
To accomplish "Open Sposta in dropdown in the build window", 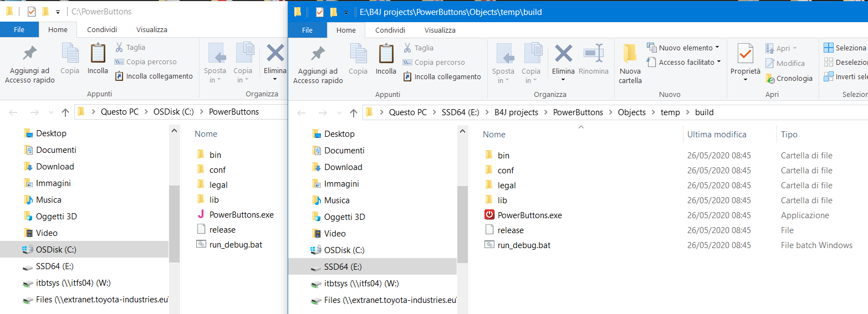I will pos(503,76).
